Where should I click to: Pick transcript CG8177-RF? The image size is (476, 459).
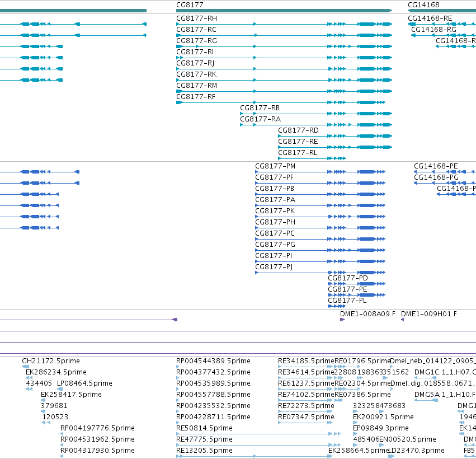pyautogui.click(x=196, y=97)
